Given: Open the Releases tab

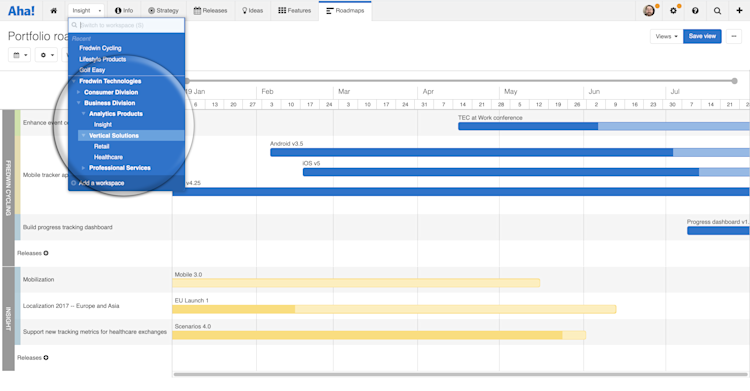Looking at the screenshot, I should (x=210, y=11).
